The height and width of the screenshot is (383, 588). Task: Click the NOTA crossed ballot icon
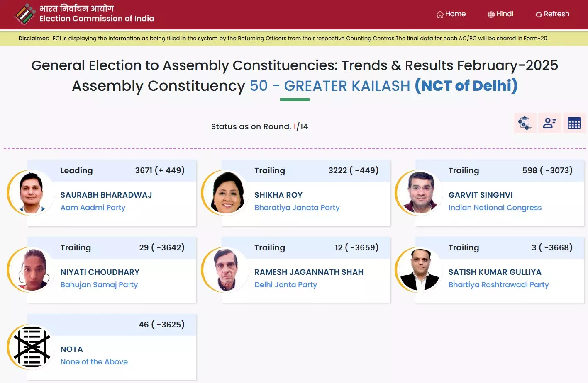(32, 347)
